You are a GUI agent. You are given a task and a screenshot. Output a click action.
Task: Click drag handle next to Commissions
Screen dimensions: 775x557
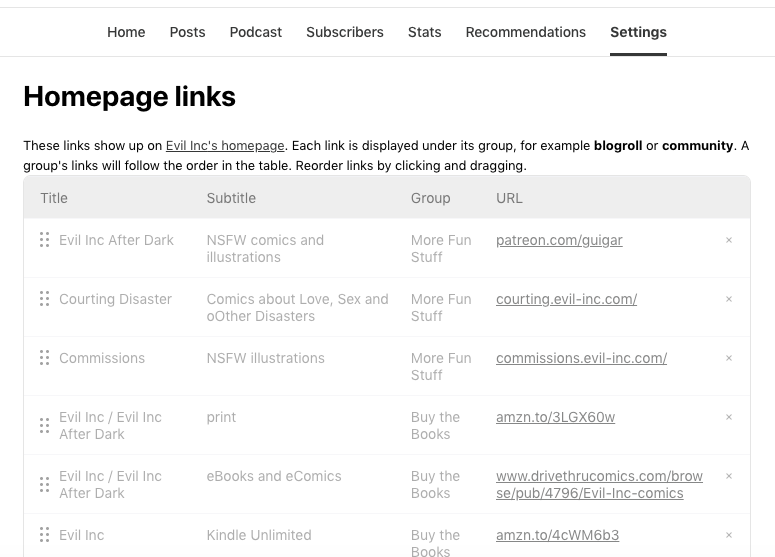[44, 358]
